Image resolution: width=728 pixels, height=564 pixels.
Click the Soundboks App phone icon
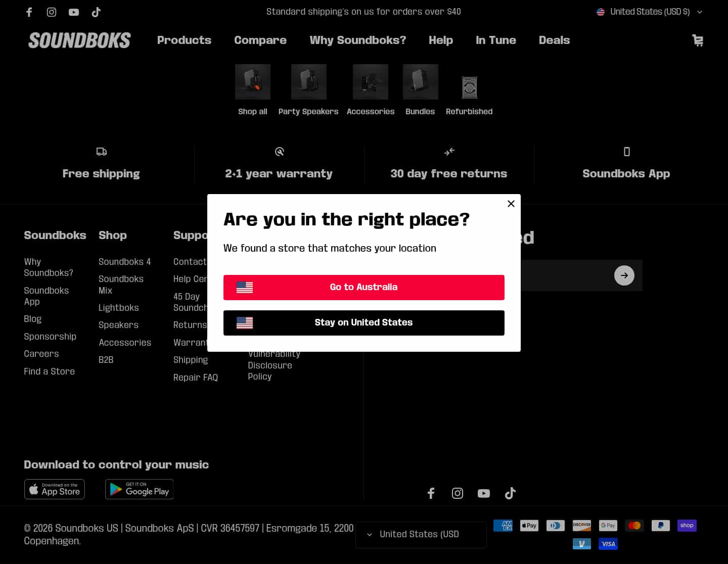[x=627, y=152]
